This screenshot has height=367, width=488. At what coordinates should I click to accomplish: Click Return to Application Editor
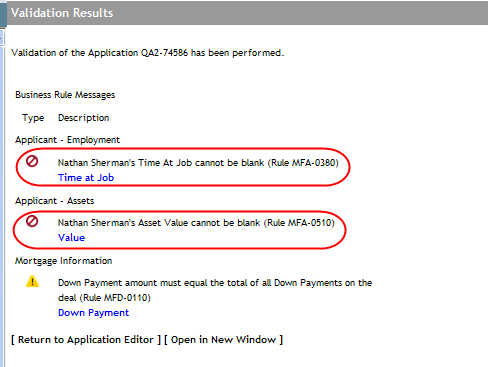click(x=86, y=340)
